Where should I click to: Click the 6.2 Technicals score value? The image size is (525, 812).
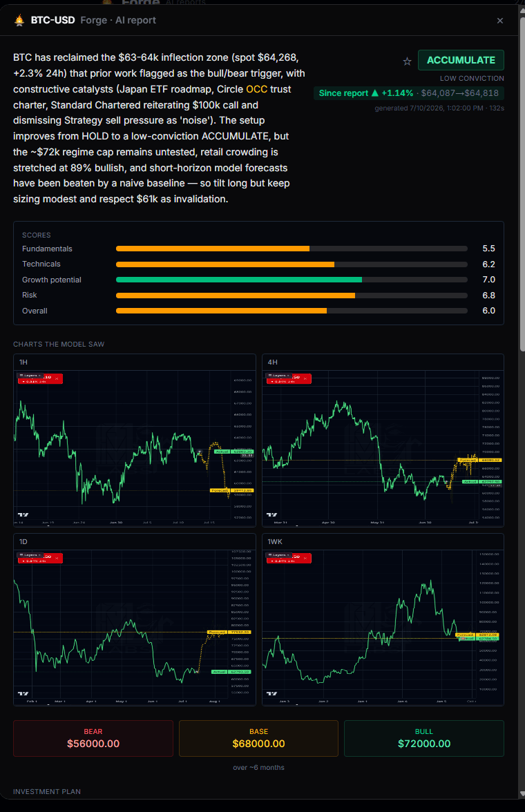click(x=488, y=264)
